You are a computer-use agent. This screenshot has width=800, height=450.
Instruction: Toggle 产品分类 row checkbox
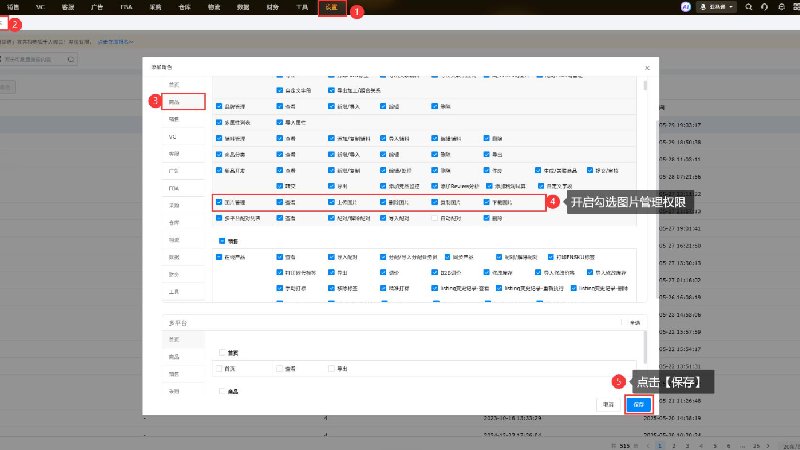pos(219,154)
